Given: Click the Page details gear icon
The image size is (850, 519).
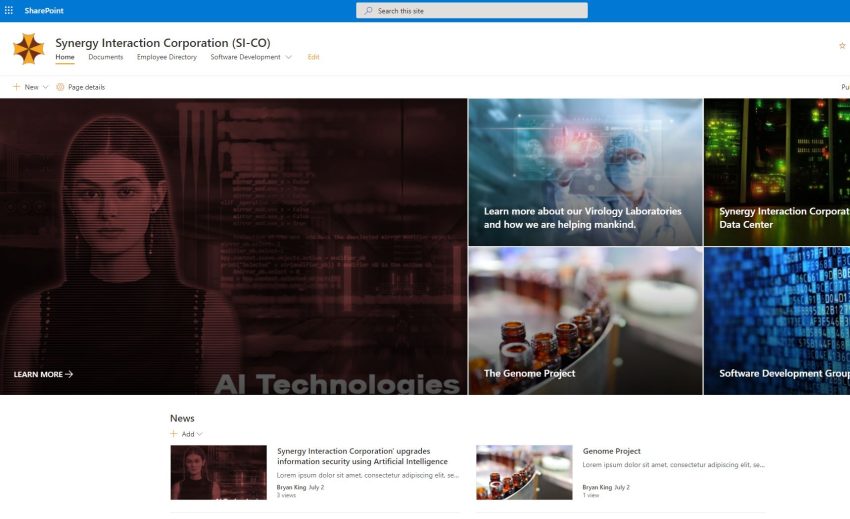Looking at the screenshot, I should (60, 87).
